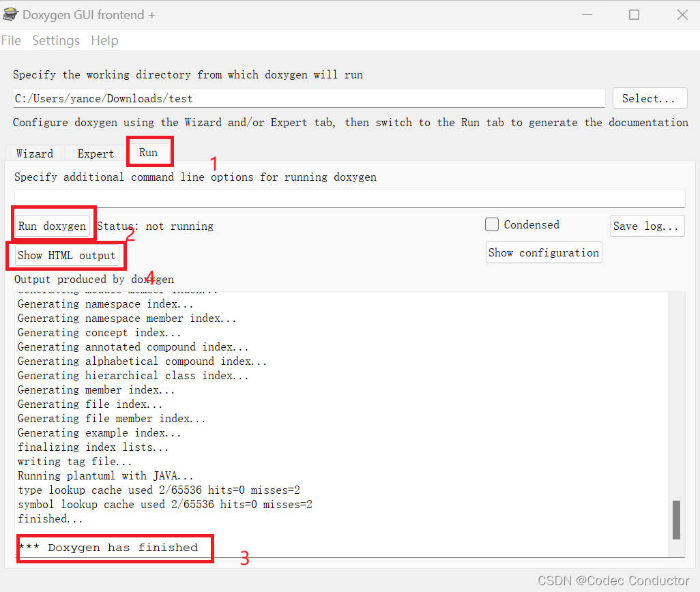Image resolution: width=700 pixels, height=592 pixels.
Task: Click the 'writing tag file...' line
Action: (74, 462)
